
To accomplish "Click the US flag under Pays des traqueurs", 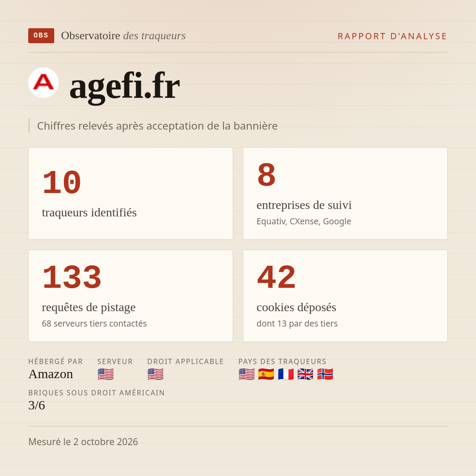I will pos(246,374).
